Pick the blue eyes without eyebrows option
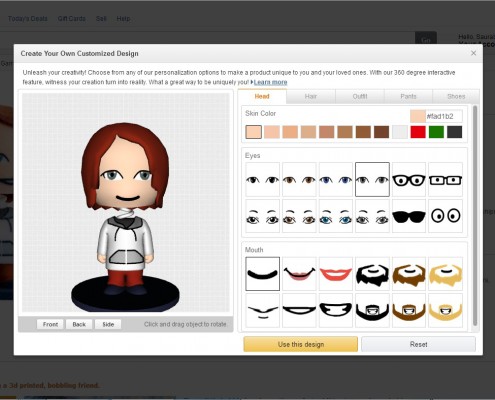This screenshot has width=495, height=400. [x=336, y=180]
